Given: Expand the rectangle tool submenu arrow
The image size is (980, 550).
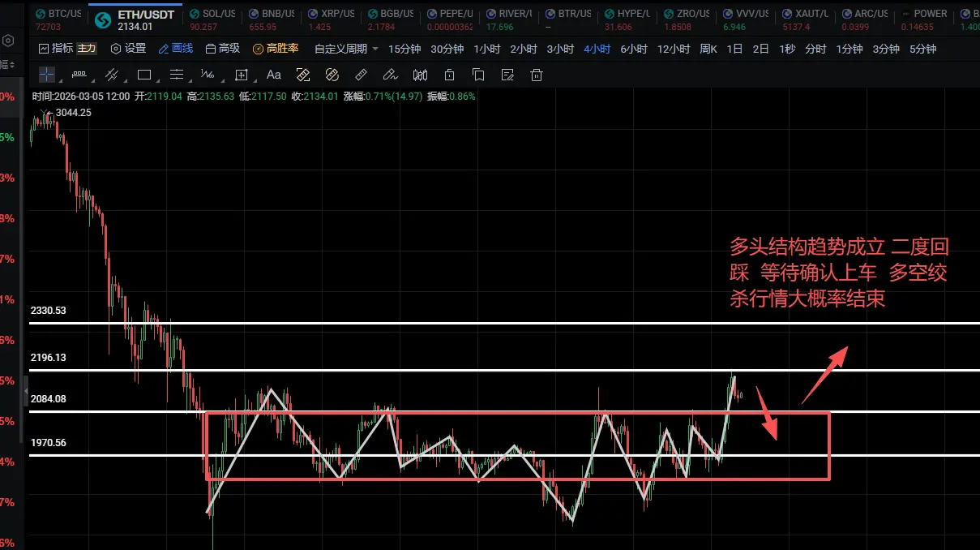Looking at the screenshot, I should 160,81.
